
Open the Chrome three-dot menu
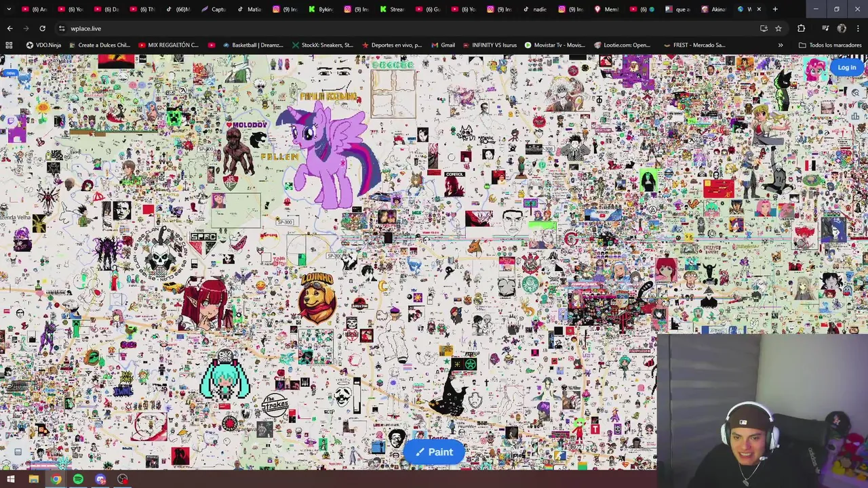click(x=858, y=28)
